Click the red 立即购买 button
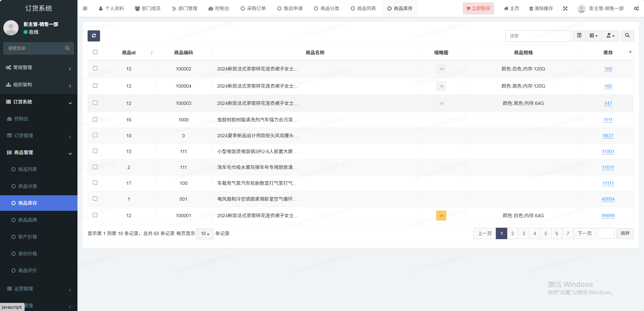 (478, 8)
